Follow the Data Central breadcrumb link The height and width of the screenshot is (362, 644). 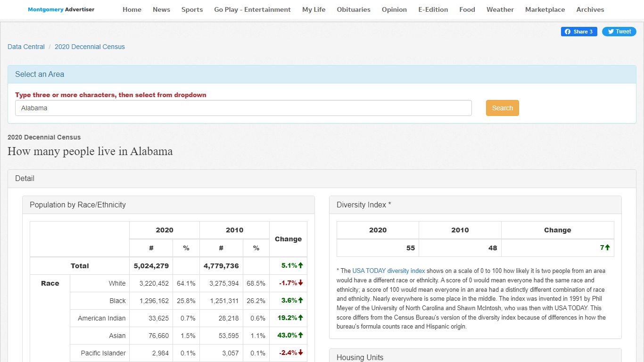(x=26, y=47)
